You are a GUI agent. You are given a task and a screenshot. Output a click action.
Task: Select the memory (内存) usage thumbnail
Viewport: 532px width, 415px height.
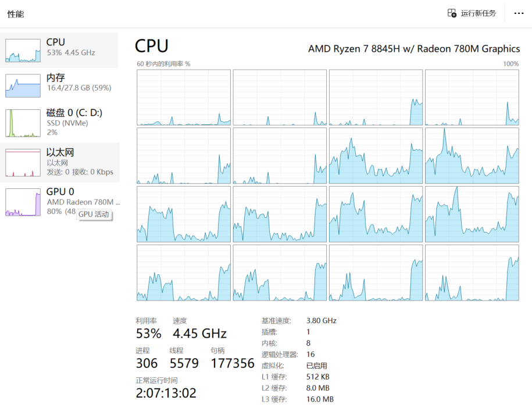(23, 86)
